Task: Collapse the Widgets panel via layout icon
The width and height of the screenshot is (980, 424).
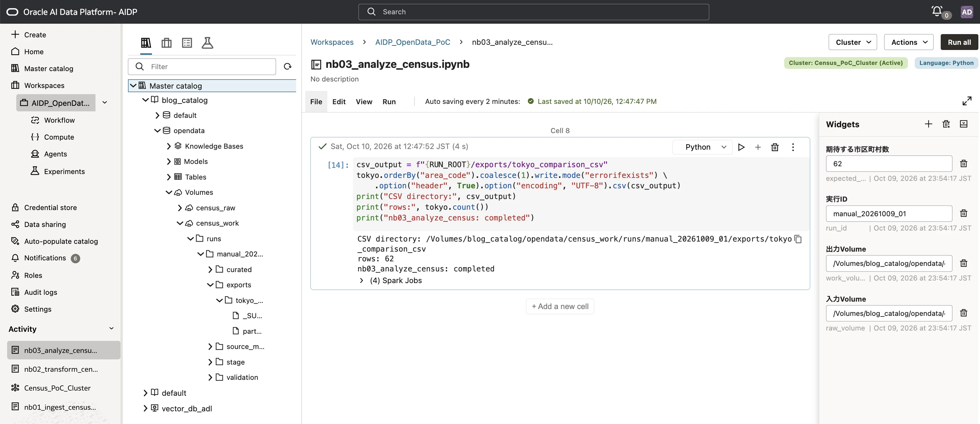Action: coord(964,124)
